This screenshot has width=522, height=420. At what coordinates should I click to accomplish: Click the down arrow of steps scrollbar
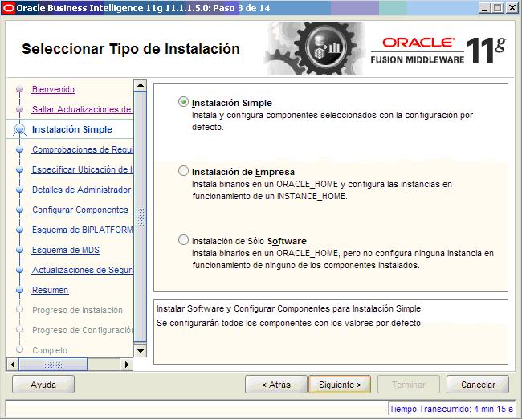141,350
